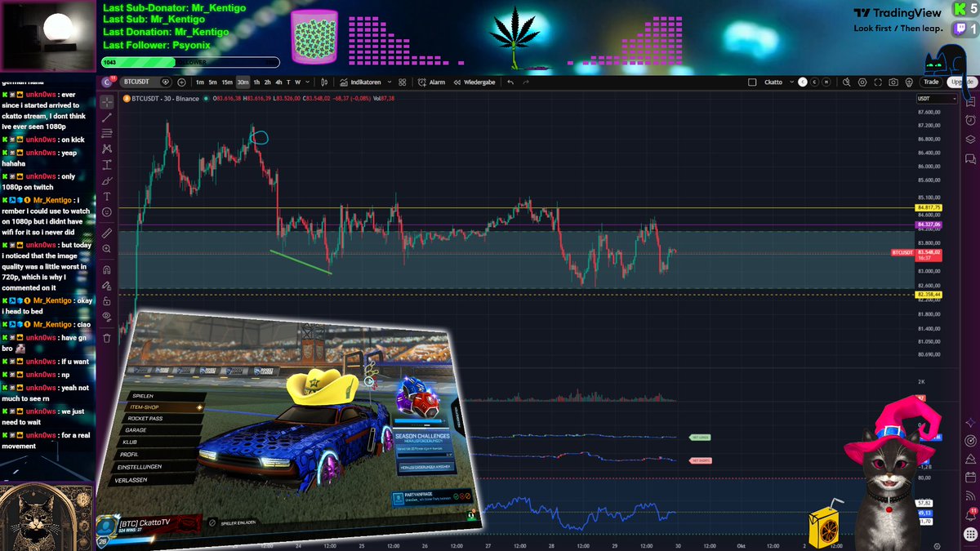This screenshot has width=980, height=551.
Task: Click the 84.817,75 yellow price label
Action: 929,208
